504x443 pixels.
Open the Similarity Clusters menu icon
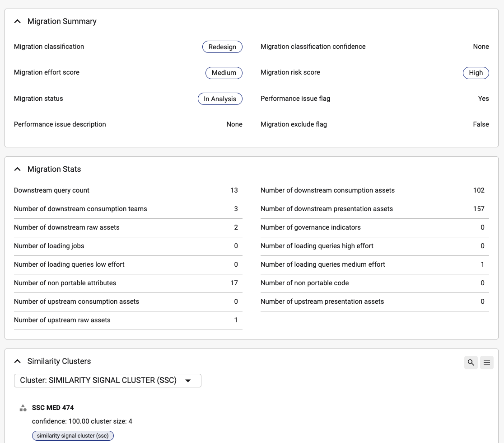tap(487, 363)
